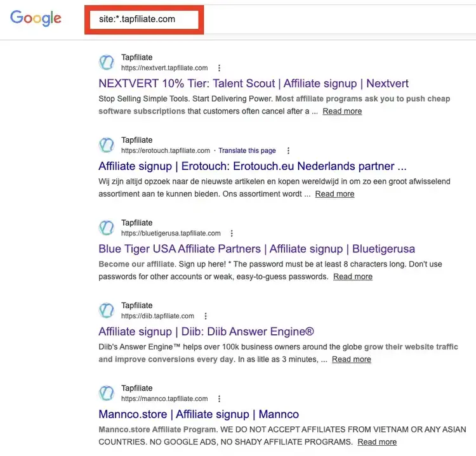The image size is (476, 456).
Task: Open the Erotouch.eu Nederlands partner result
Action: pos(252,166)
